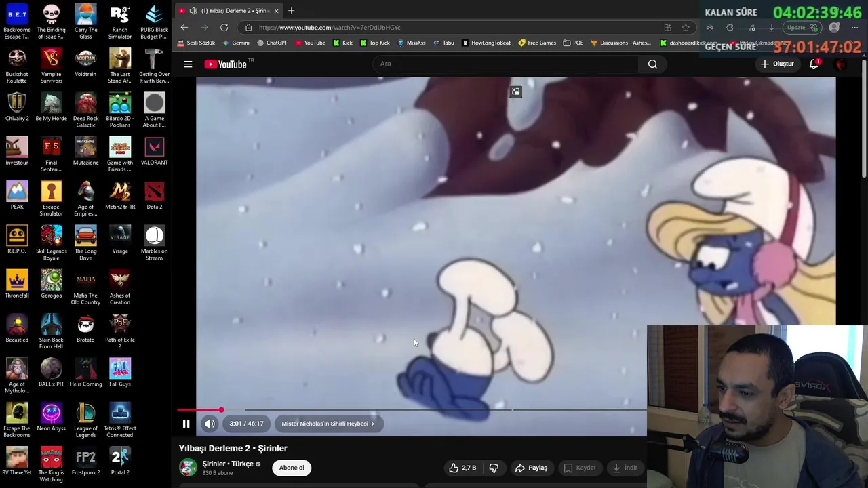Click the browser address bar URL
This screenshot has width=868, height=488.
click(x=330, y=28)
